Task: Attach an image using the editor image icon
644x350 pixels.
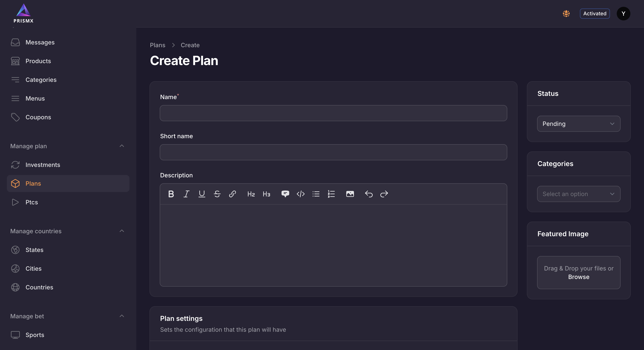Action: pos(350,194)
